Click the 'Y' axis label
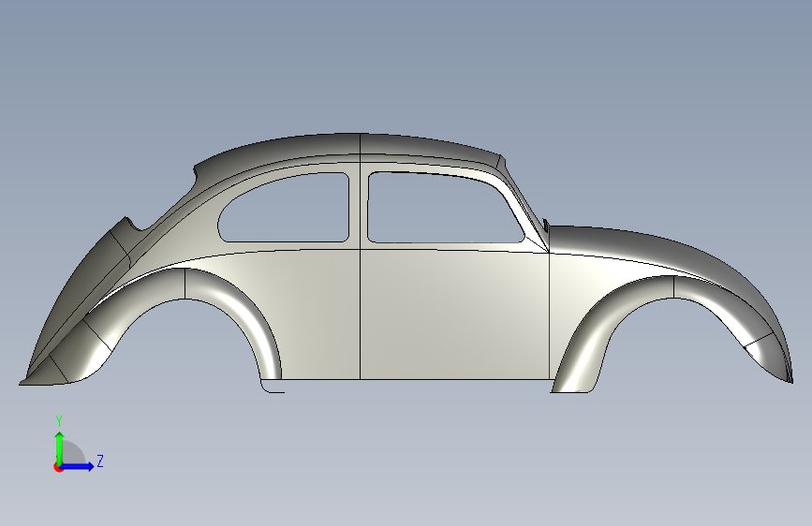812x526 pixels. (59, 421)
